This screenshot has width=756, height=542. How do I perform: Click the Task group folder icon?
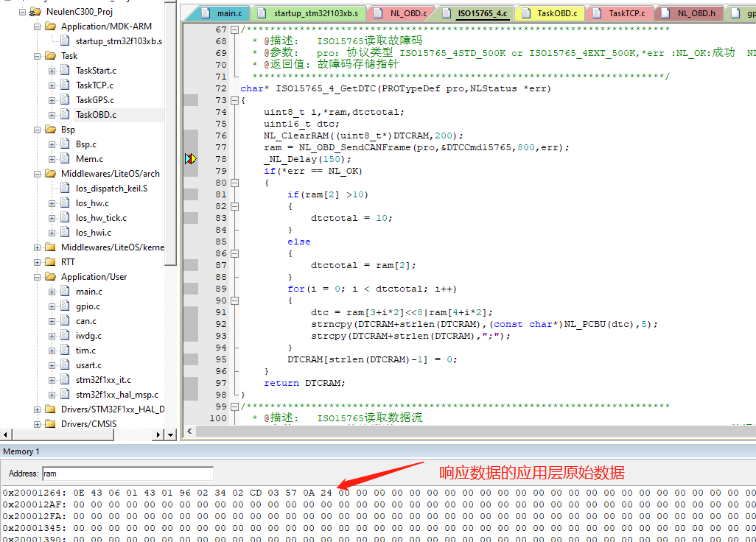51,56
